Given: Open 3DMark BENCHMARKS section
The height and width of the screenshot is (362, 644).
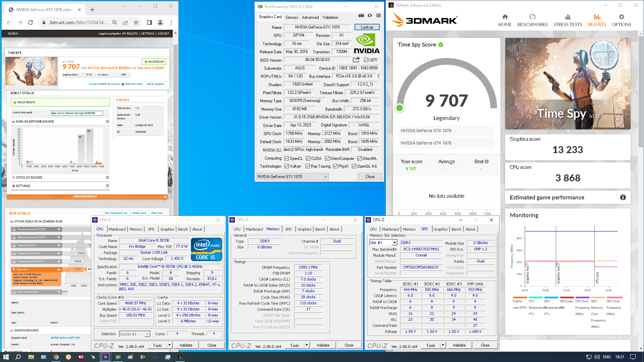Looking at the screenshot, I should point(532,20).
